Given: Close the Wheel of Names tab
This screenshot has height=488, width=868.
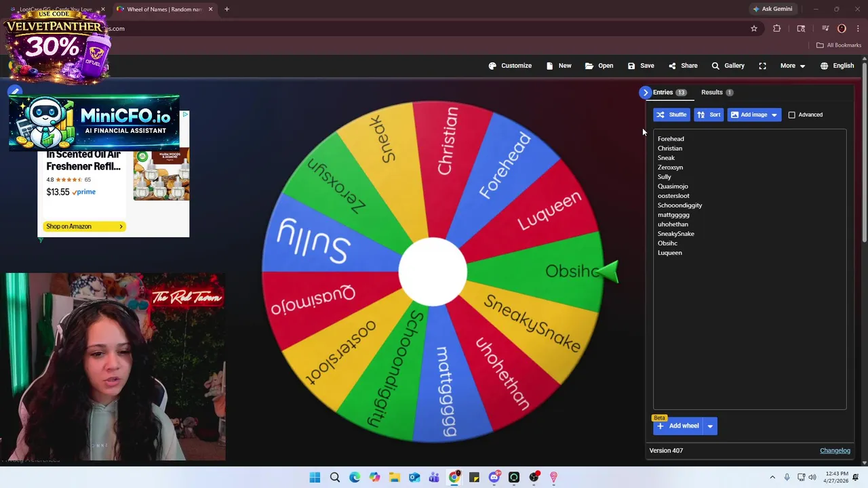Looking at the screenshot, I should [x=210, y=9].
